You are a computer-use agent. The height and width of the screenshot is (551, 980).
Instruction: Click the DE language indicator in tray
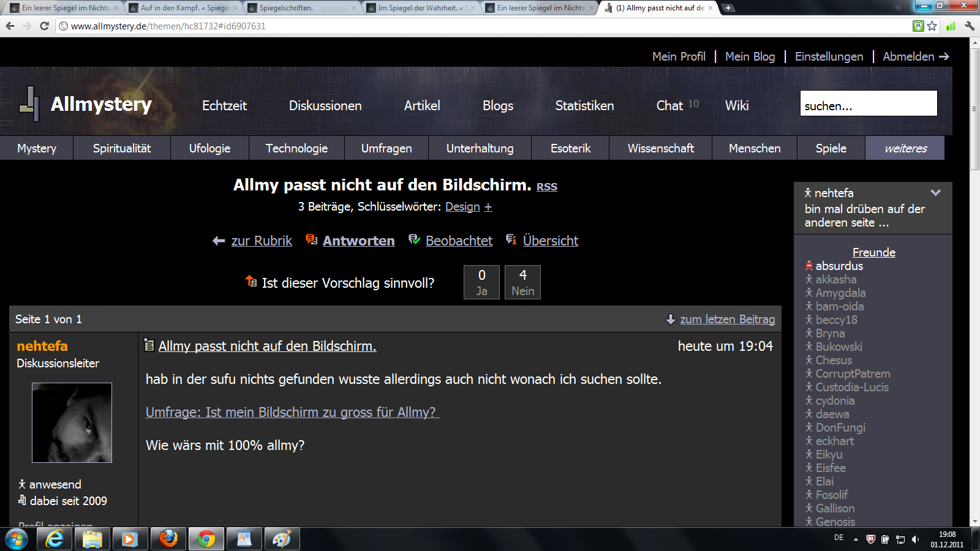(x=839, y=538)
